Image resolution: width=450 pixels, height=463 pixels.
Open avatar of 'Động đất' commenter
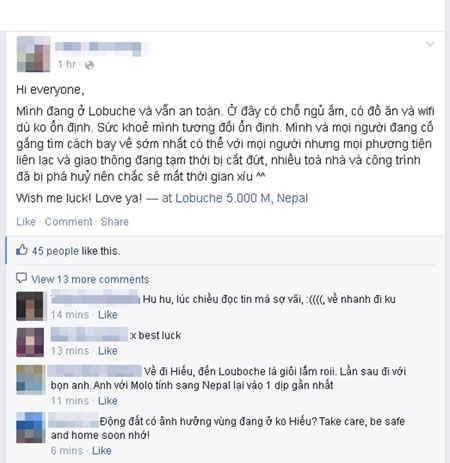(30, 428)
